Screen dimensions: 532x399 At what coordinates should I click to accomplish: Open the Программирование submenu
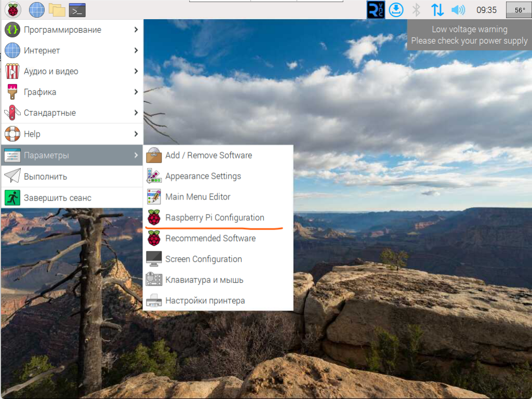click(x=72, y=30)
